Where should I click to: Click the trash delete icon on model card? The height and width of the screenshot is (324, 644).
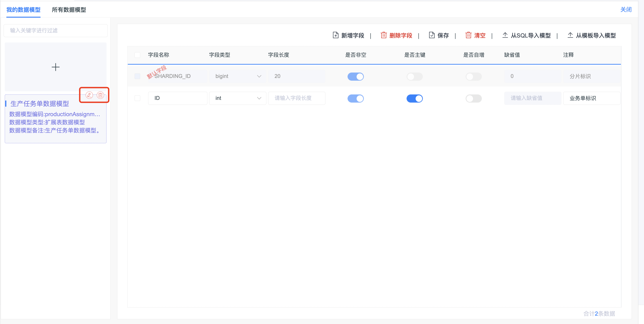(x=100, y=95)
